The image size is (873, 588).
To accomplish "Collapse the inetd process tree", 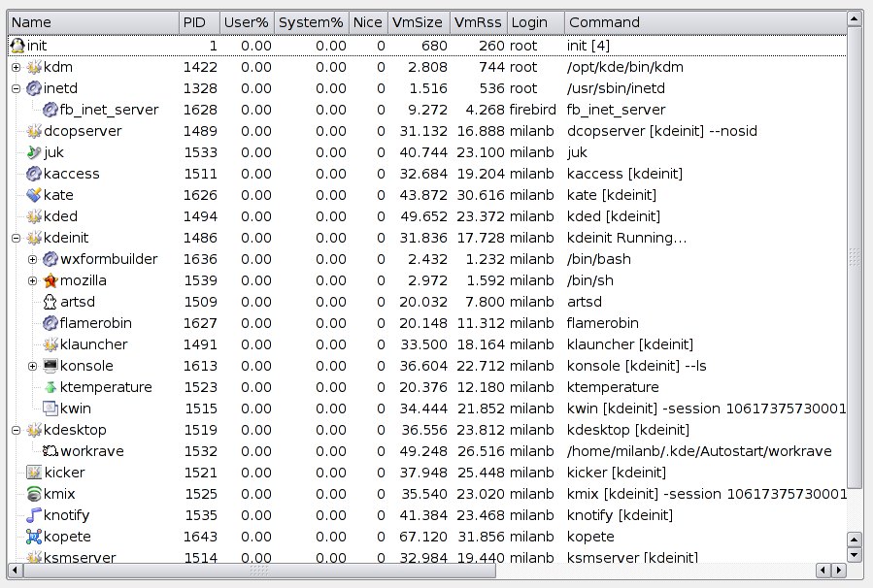I will point(16,88).
